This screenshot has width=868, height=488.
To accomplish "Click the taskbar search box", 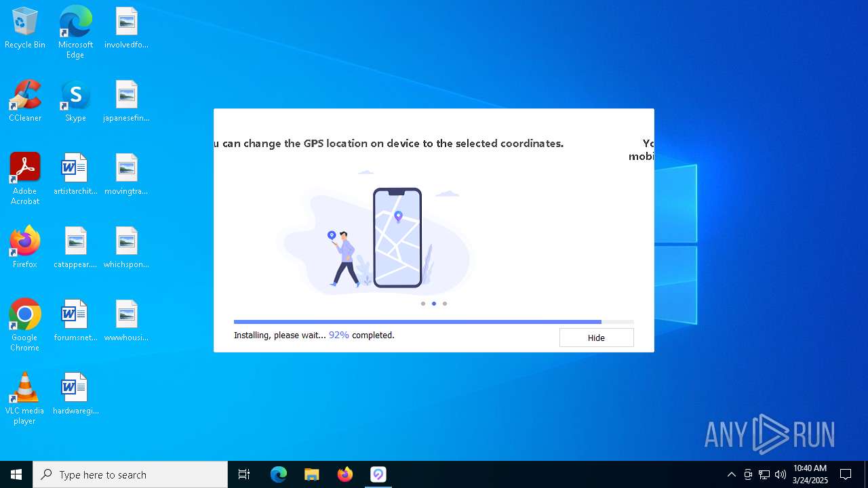I will (x=130, y=474).
